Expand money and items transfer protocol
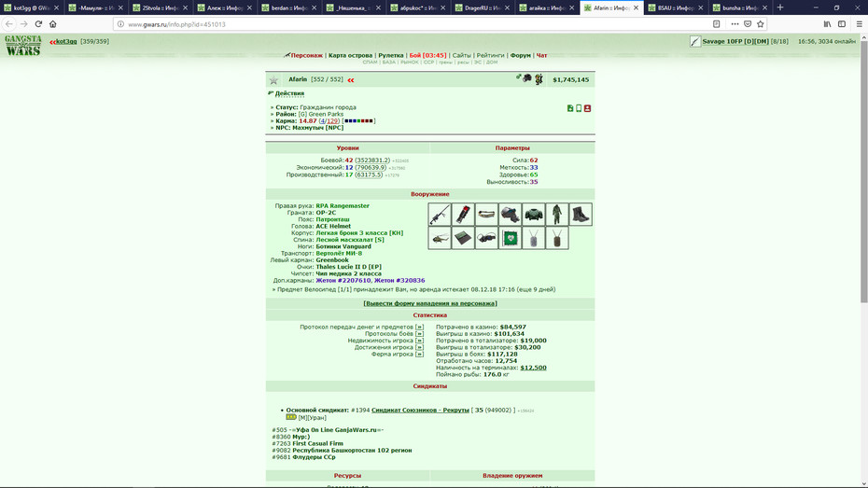868x488 pixels. (419, 327)
